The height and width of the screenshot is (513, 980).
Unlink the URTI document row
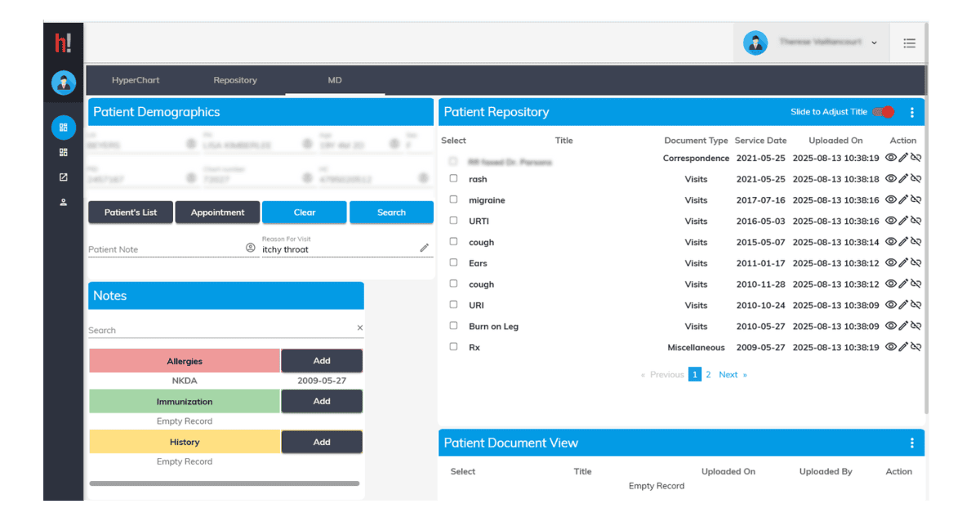click(x=915, y=221)
